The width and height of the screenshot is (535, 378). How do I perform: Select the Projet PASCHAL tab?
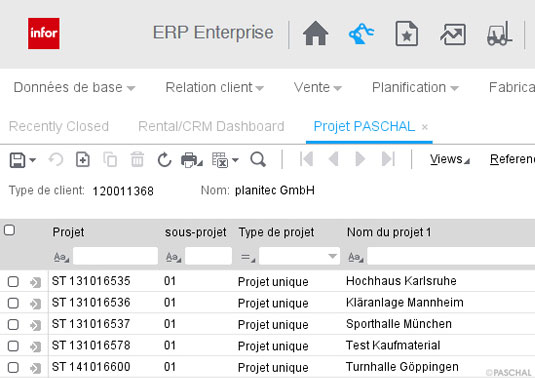pos(364,126)
